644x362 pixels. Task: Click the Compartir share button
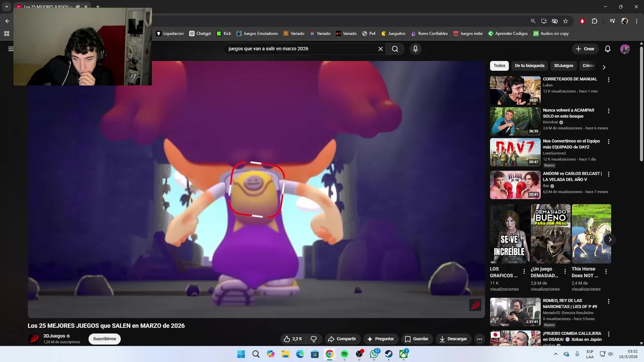click(x=342, y=339)
